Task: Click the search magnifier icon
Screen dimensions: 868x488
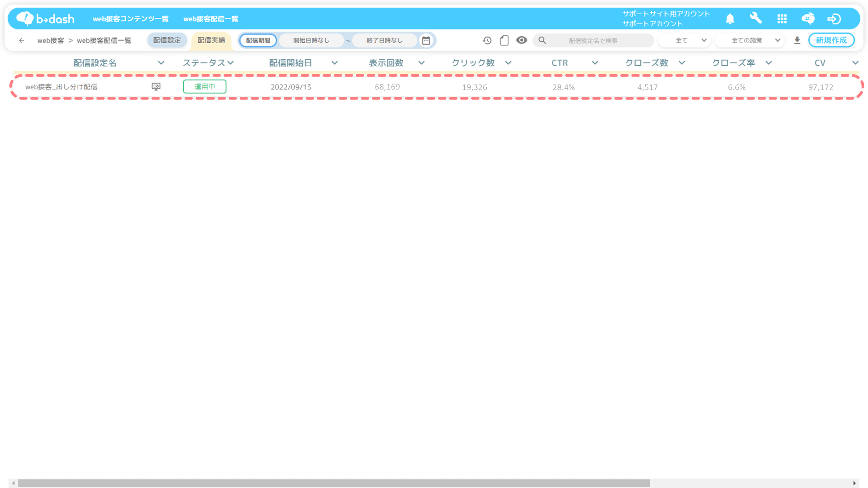Action: coord(542,40)
